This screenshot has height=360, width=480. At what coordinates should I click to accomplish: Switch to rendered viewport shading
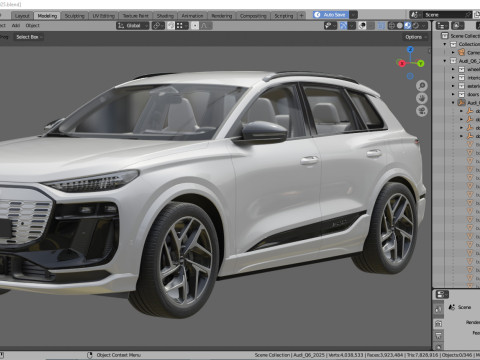point(416,26)
